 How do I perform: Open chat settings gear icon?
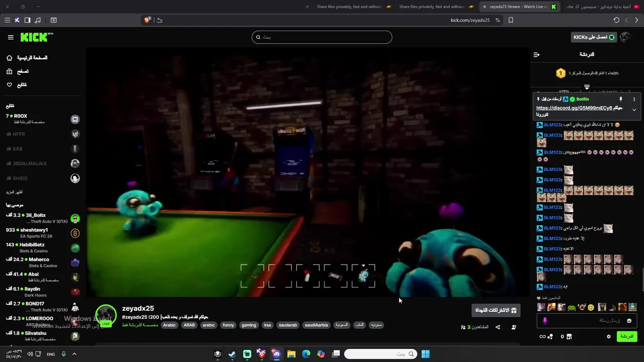tap(609, 336)
